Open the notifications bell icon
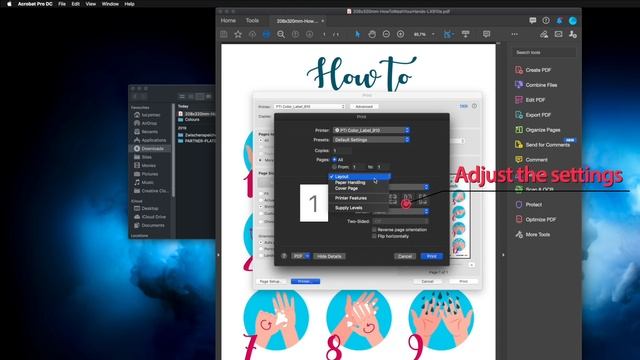Screen dimensions: 640x360 tap(560, 20)
